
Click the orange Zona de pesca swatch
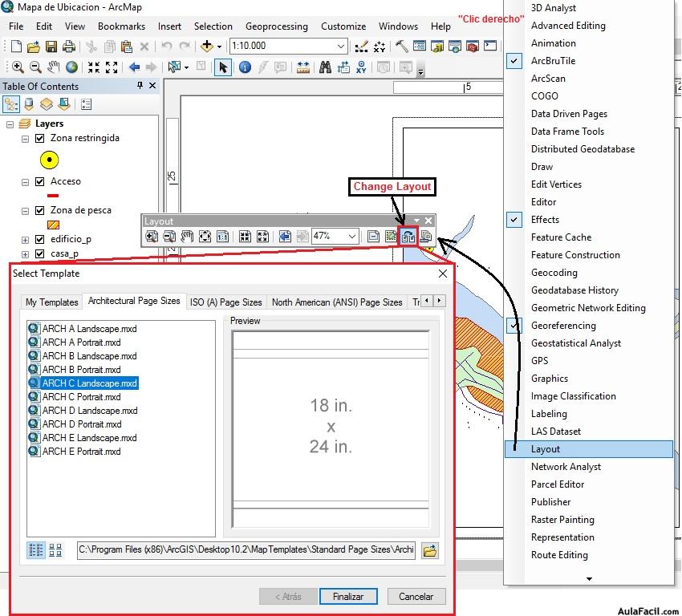(x=53, y=225)
